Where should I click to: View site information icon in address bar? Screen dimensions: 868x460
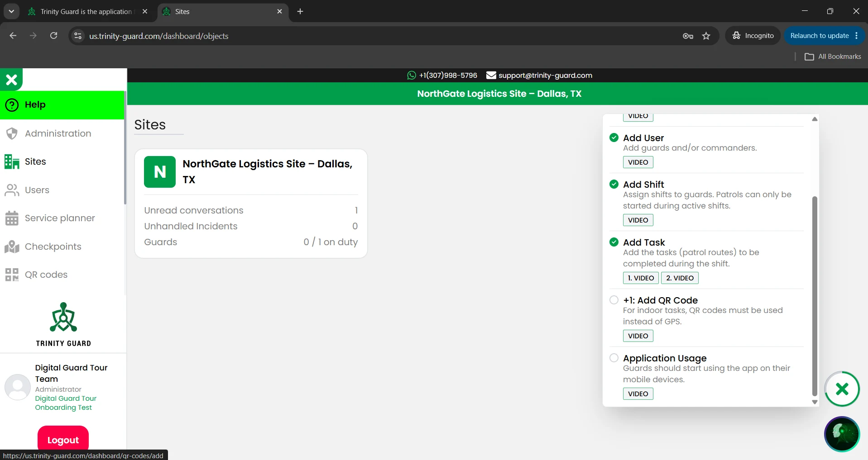pyautogui.click(x=78, y=36)
